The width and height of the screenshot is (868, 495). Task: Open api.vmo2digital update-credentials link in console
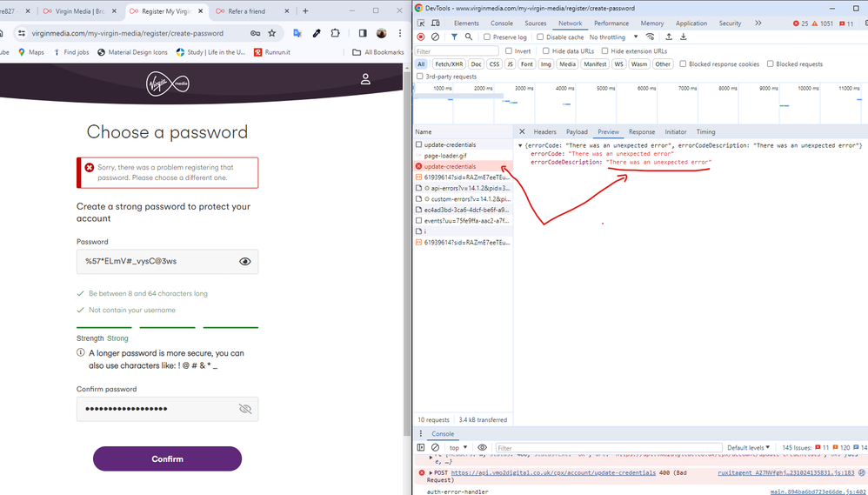(553, 473)
